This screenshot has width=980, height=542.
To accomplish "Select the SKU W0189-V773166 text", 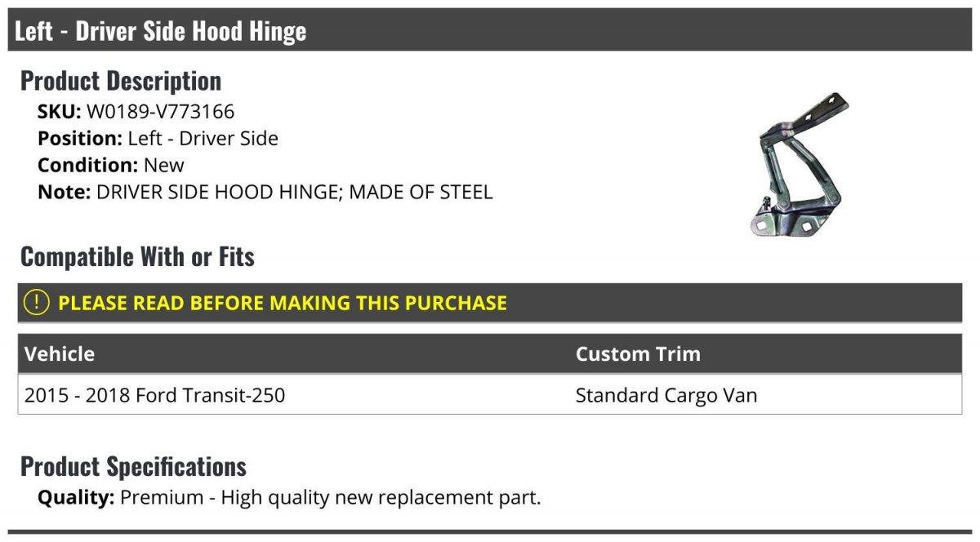I will (161, 111).
